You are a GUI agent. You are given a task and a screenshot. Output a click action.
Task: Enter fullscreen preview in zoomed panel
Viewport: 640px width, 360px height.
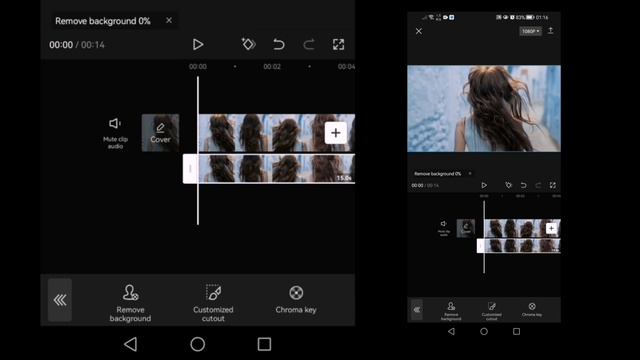point(338,44)
